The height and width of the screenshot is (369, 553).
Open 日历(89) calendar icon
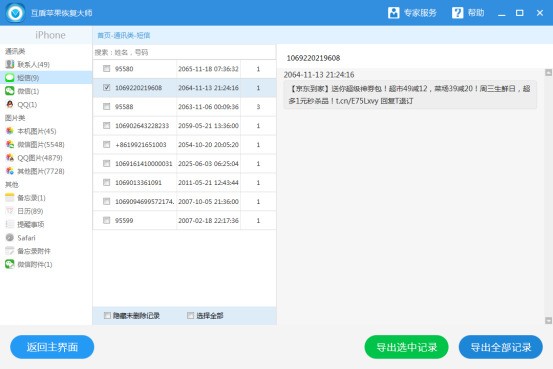click(10, 211)
